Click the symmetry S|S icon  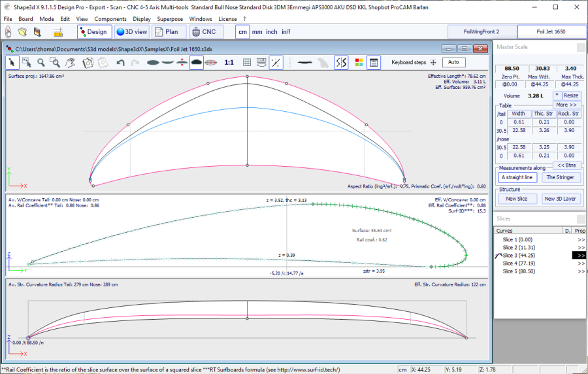340,62
